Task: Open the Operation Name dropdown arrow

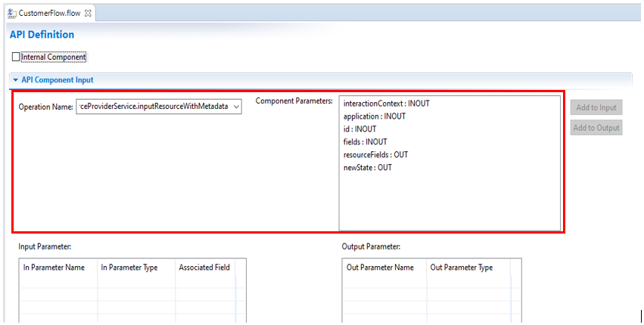Action: pyautogui.click(x=236, y=107)
